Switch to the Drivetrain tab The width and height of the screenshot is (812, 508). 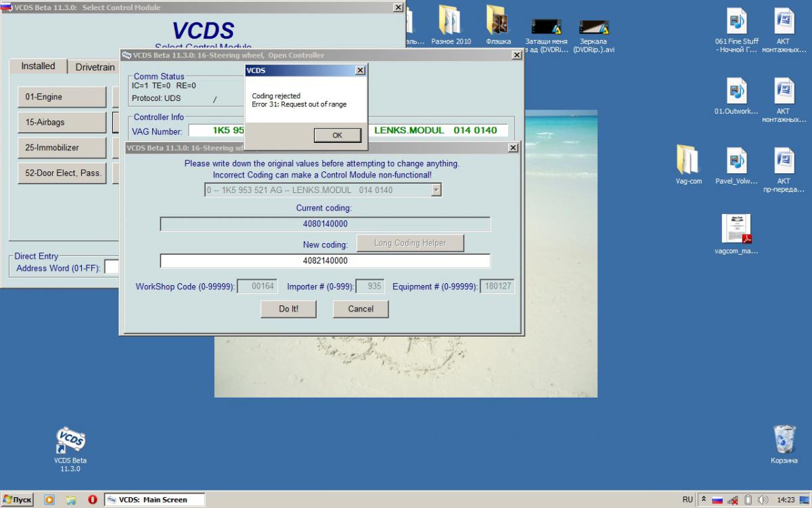coord(95,68)
